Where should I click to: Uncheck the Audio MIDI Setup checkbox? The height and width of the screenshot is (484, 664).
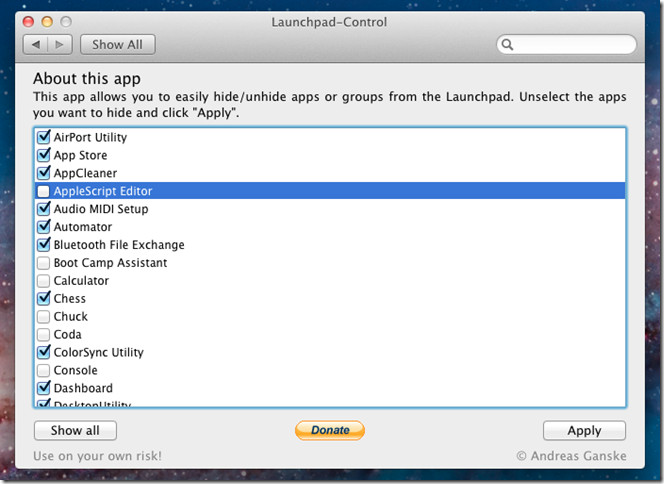(x=44, y=209)
